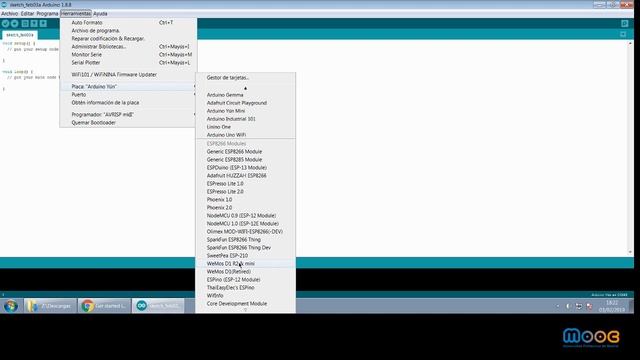Select Adafruit HUZZAH ESP8266 board
Viewport: 640px width, 360px height.
point(245,176)
